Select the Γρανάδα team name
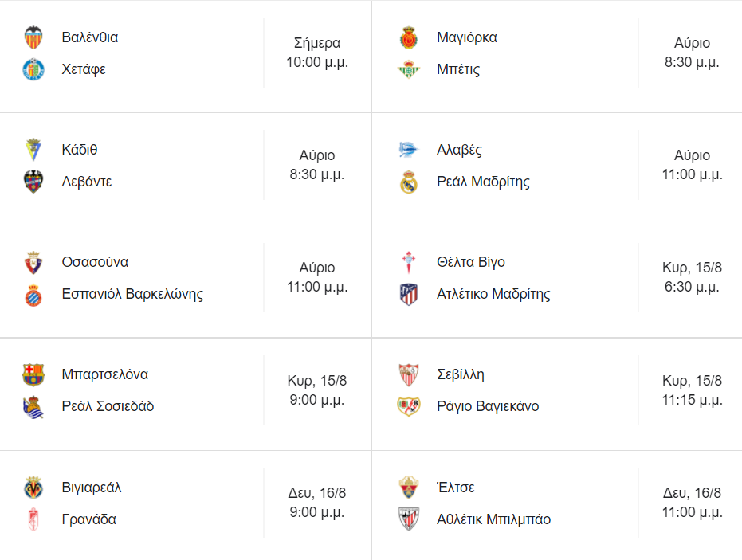 click(x=88, y=519)
